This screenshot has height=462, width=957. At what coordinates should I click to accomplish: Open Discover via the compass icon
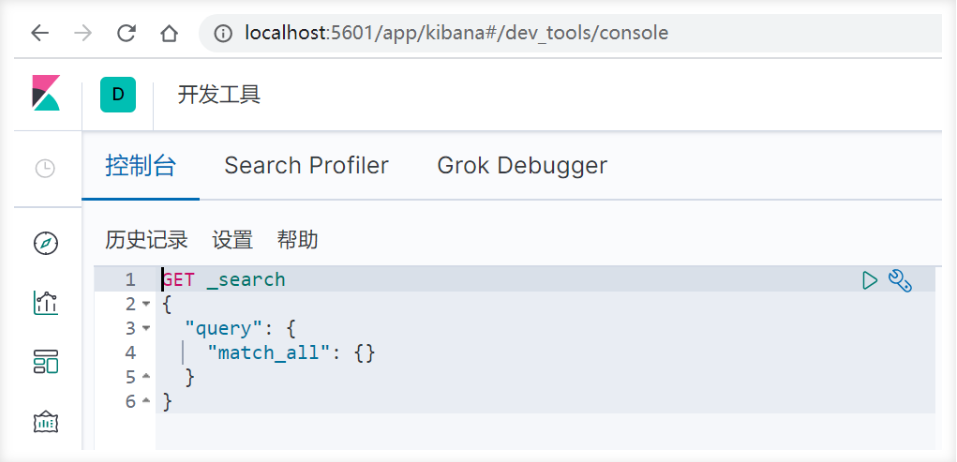(x=46, y=243)
